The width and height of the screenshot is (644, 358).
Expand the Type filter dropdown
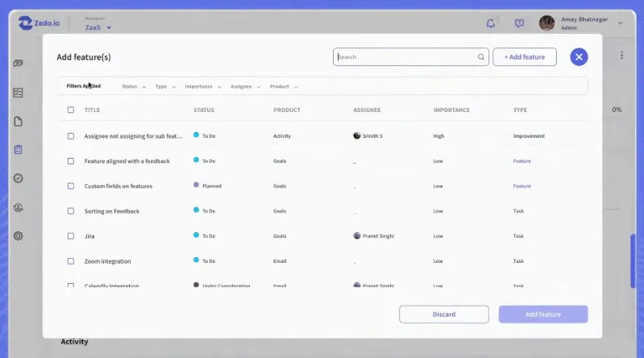165,87
